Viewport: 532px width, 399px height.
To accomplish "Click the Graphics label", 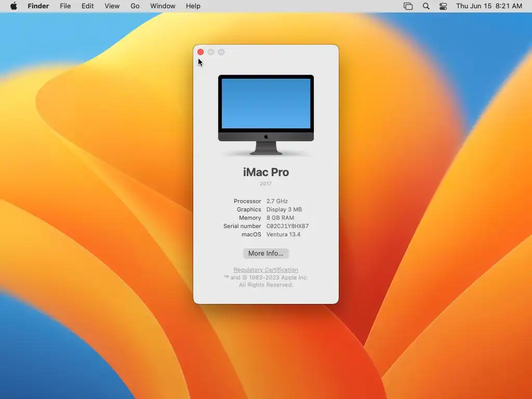I will click(249, 210).
